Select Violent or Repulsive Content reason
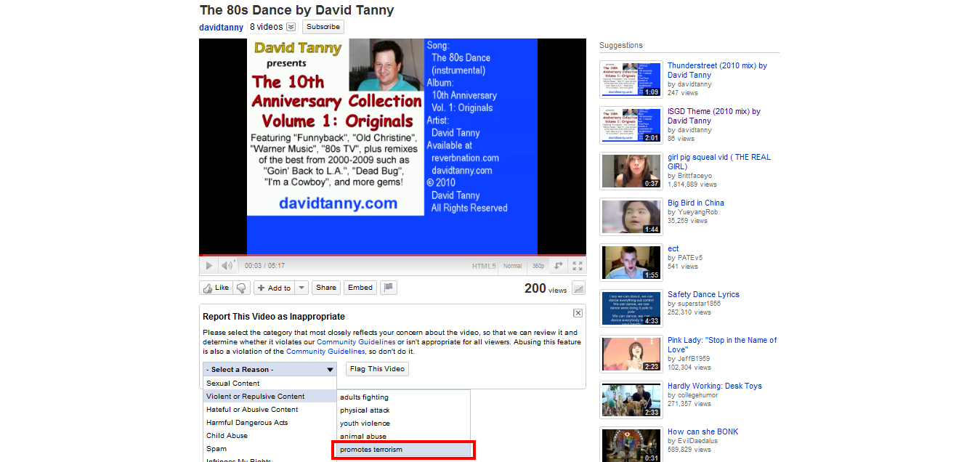This screenshot has height=462, width=980. [x=270, y=397]
